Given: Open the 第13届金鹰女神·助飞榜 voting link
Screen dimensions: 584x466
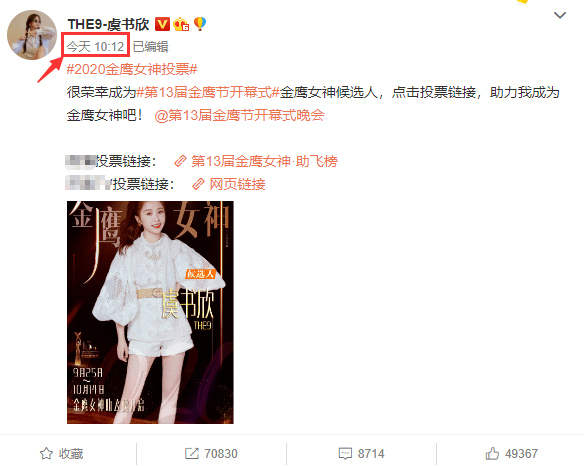Looking at the screenshot, I should [264, 161].
